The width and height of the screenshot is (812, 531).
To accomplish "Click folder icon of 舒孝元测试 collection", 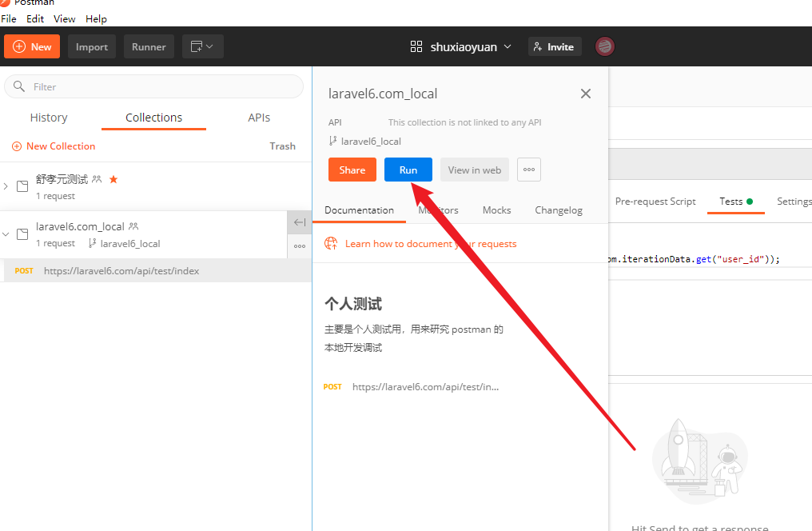I will pyautogui.click(x=22, y=186).
